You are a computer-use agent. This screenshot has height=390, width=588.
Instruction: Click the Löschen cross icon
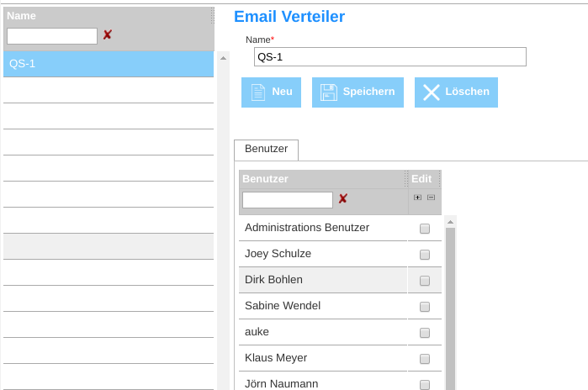pyautogui.click(x=432, y=92)
